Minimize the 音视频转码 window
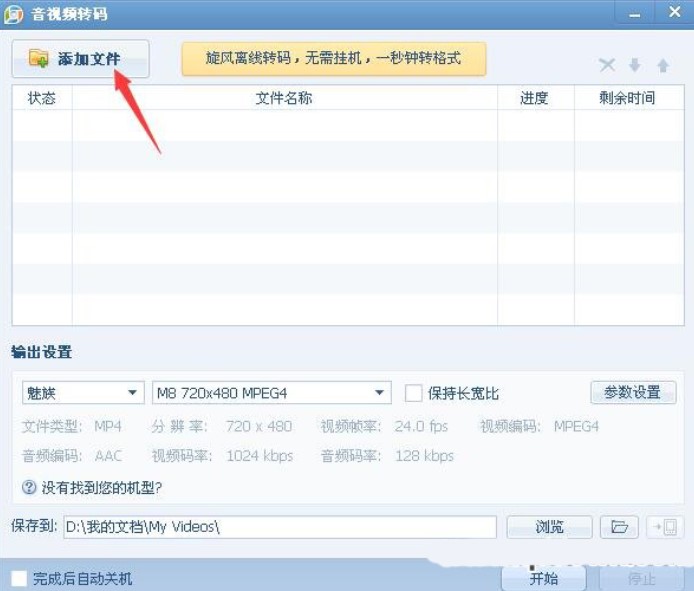The image size is (694, 591). tap(635, 13)
